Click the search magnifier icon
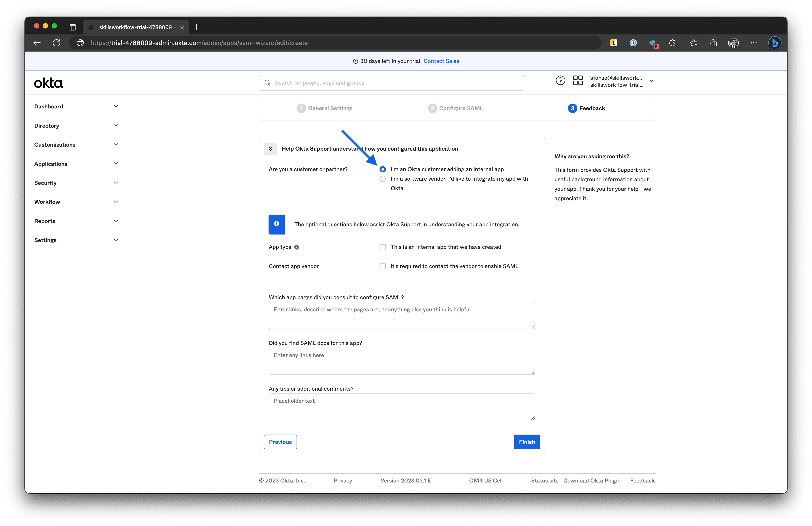The width and height of the screenshot is (812, 526). [267, 83]
